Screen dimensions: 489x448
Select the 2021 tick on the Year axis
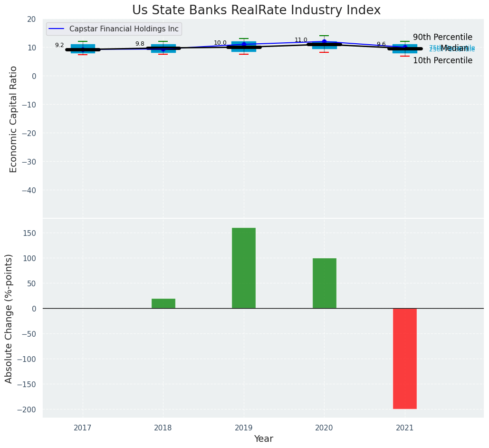click(404, 428)
